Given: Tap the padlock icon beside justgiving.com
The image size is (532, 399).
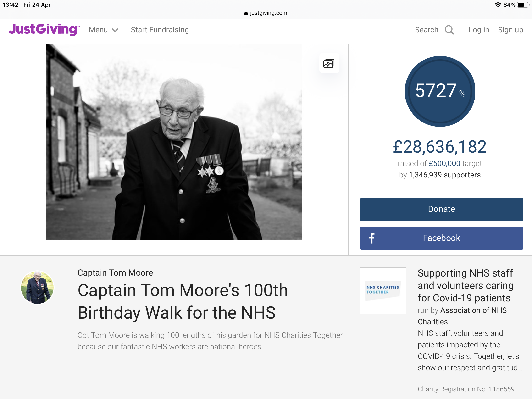Looking at the screenshot, I should click(246, 13).
